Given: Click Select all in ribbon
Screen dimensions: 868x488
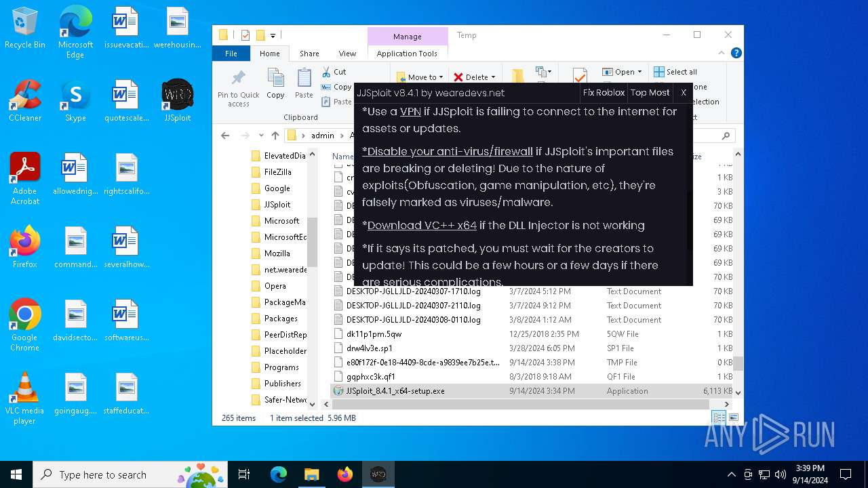Looking at the screenshot, I should point(675,72).
